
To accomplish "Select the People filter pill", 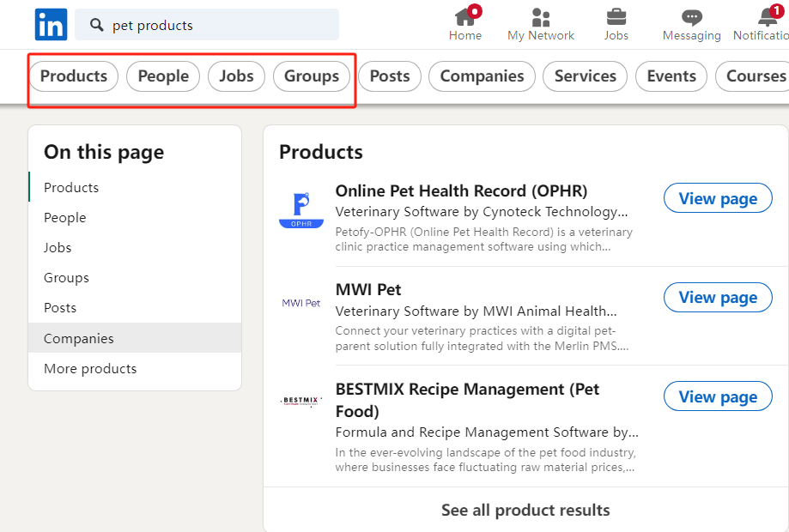I will pos(163,76).
